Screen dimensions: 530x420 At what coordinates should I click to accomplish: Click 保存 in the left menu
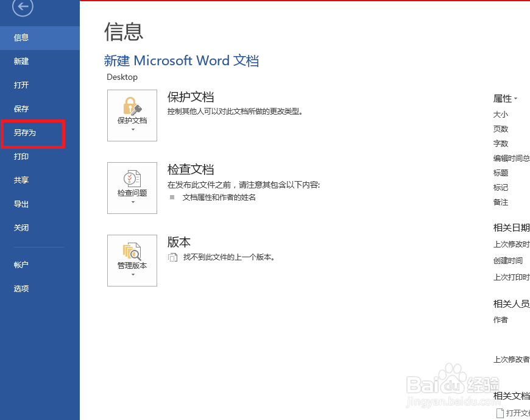40,109
